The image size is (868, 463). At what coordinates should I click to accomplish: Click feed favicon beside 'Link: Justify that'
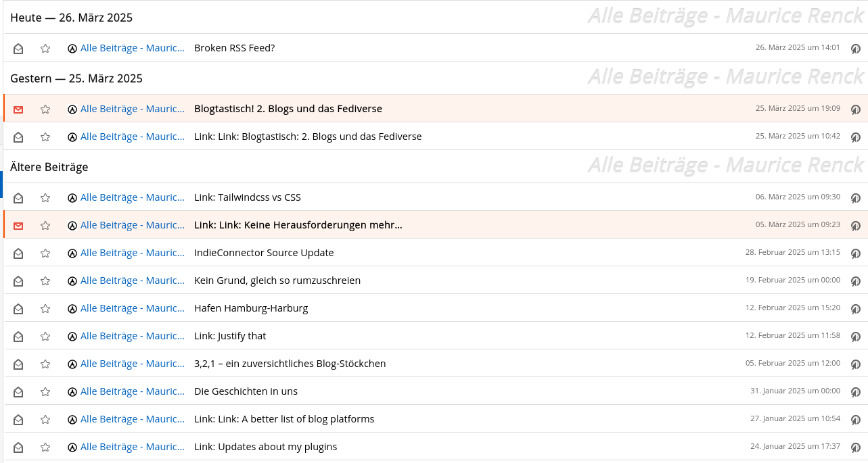point(72,336)
